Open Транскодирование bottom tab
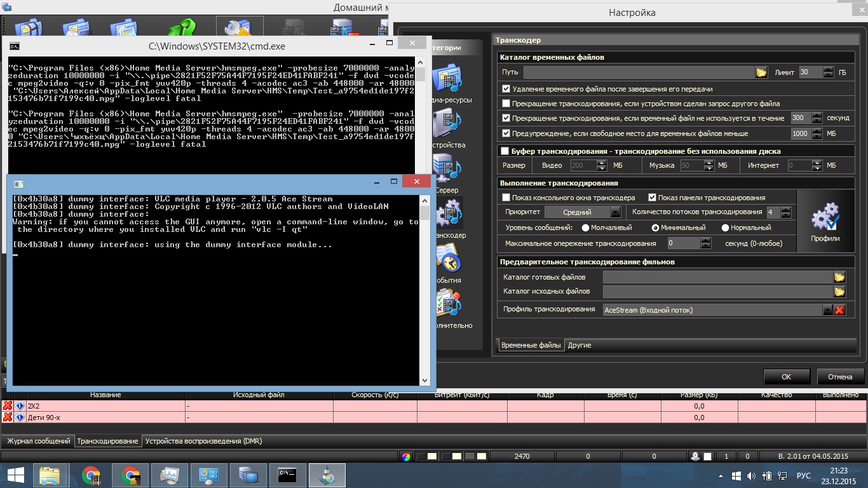868x488 pixels. pos(107,441)
